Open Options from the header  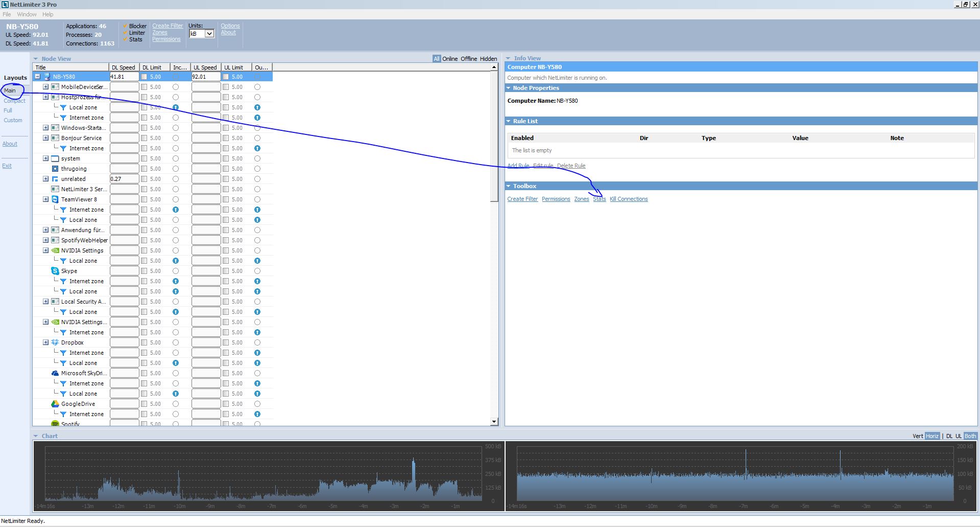[x=230, y=26]
